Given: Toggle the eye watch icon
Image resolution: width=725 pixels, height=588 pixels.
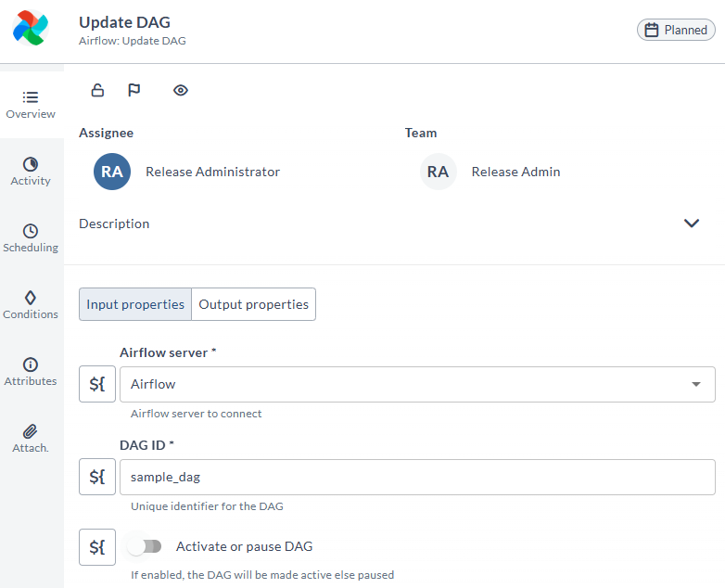Looking at the screenshot, I should click(x=181, y=90).
